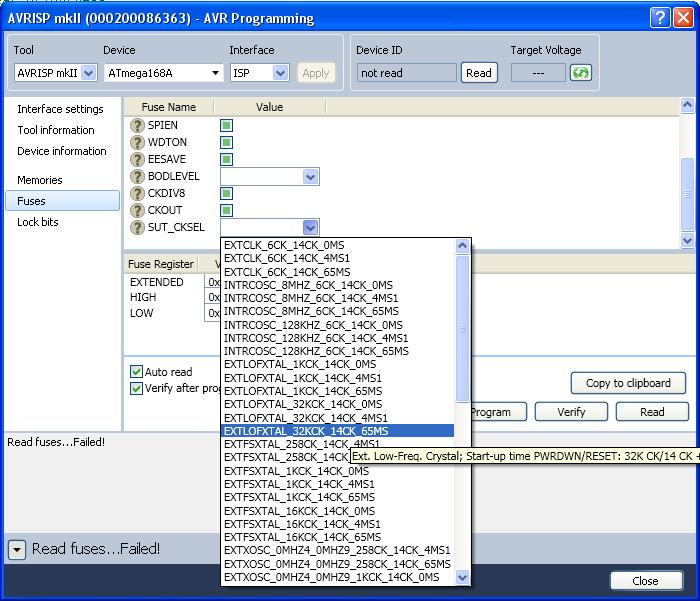The width and height of the screenshot is (700, 601).
Task: Select EXTXOSC_0MHZ4_0MHZ9_1KCK_14CK_0MS option
Action: tap(338, 577)
